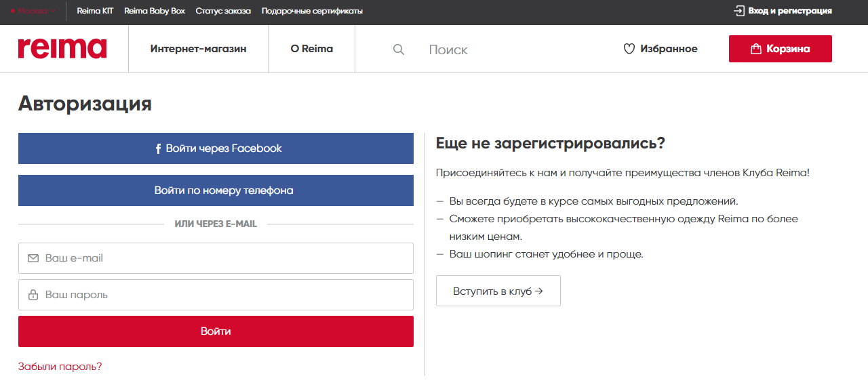
Task: Open Интернет-магазин menu
Action: (198, 49)
